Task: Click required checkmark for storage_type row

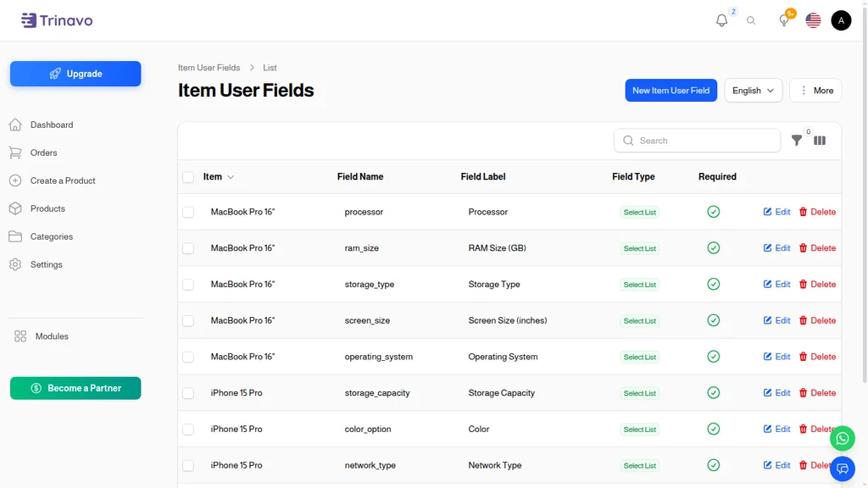Action: (713, 285)
